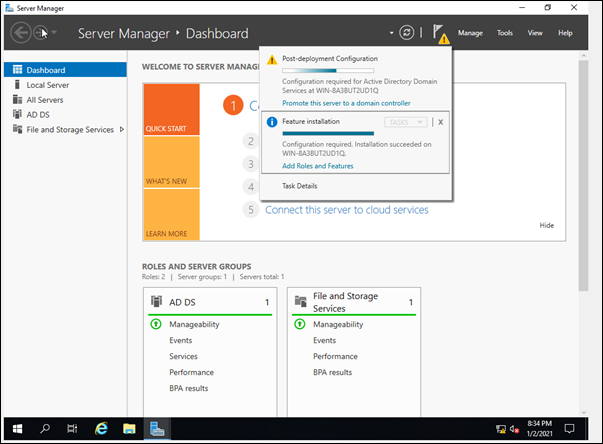Open File and Storage Services Performance
This screenshot has height=444, width=603.
[x=335, y=356]
